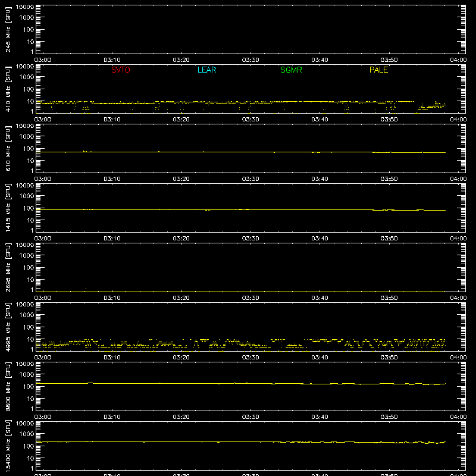476x476 pixels.
Task: Click 03:30 under the 410 MHz panel
Action: click(250, 120)
